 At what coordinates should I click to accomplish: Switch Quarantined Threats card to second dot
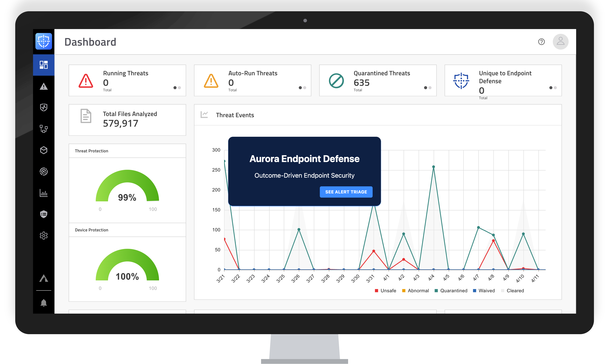(x=430, y=88)
